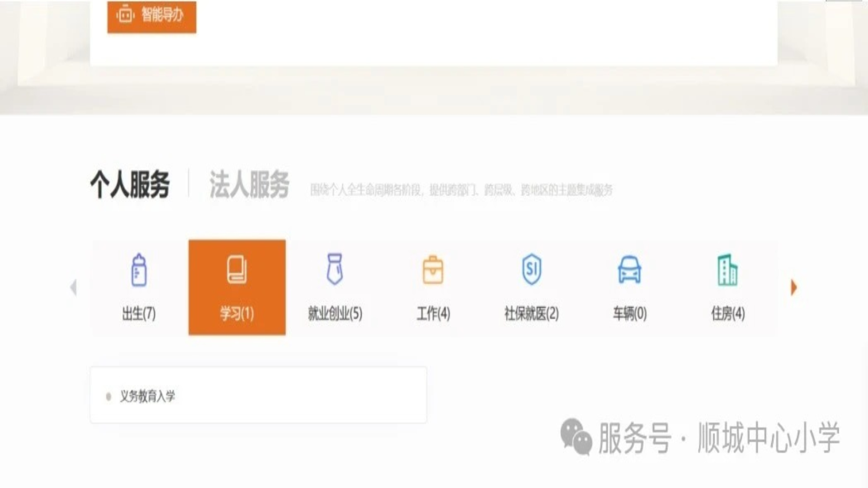This screenshot has width=868, height=488.
Task: Click the 车辆(0) category label
Action: (629, 313)
